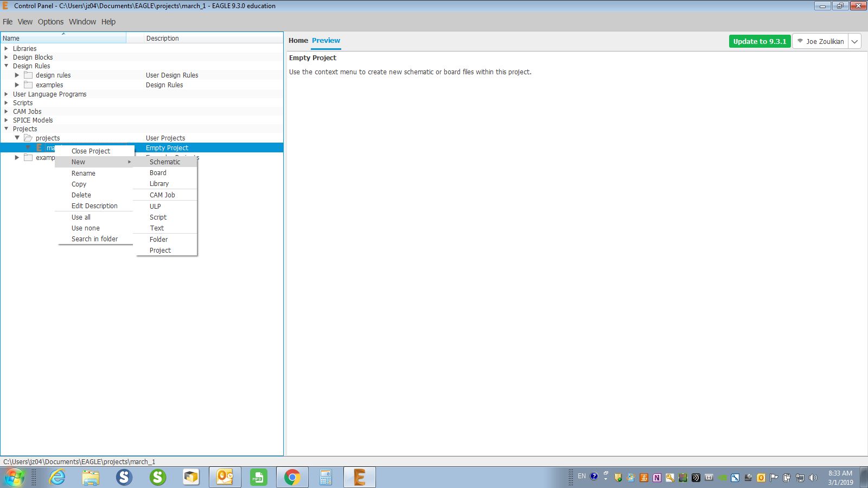The height and width of the screenshot is (488, 868).
Task: Click the volume speaker icon in the tray
Action: 813,478
